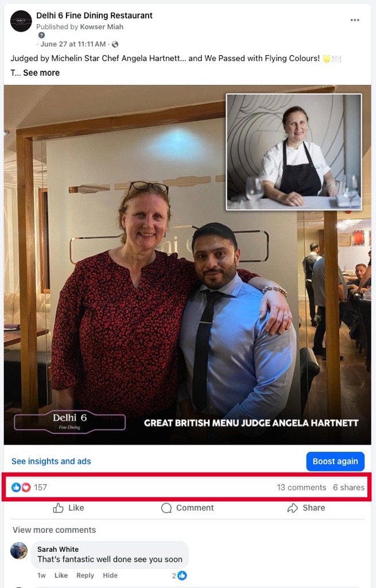Open the main post photo

pos(188,265)
